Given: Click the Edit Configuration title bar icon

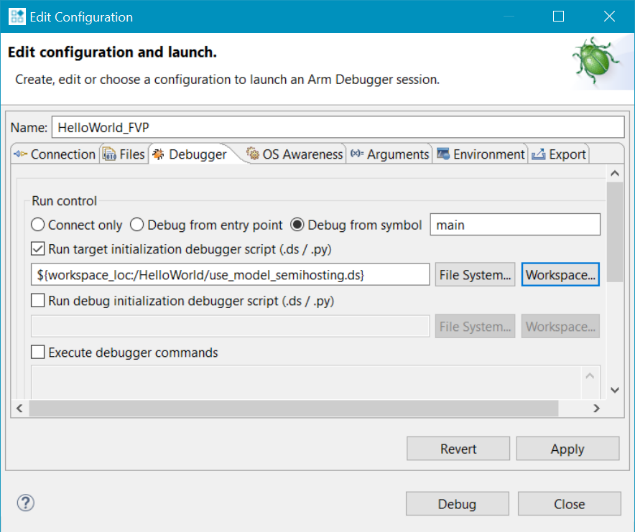Looking at the screenshot, I should coord(16,17).
